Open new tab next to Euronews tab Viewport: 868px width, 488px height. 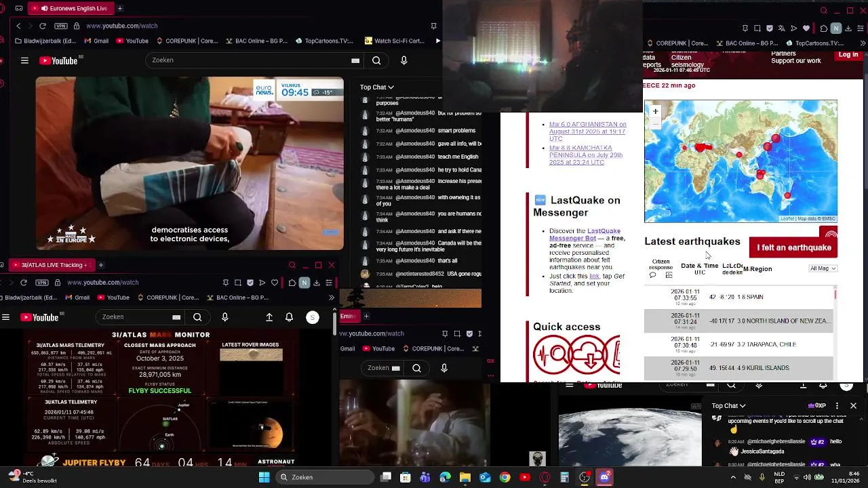pyautogui.click(x=120, y=8)
